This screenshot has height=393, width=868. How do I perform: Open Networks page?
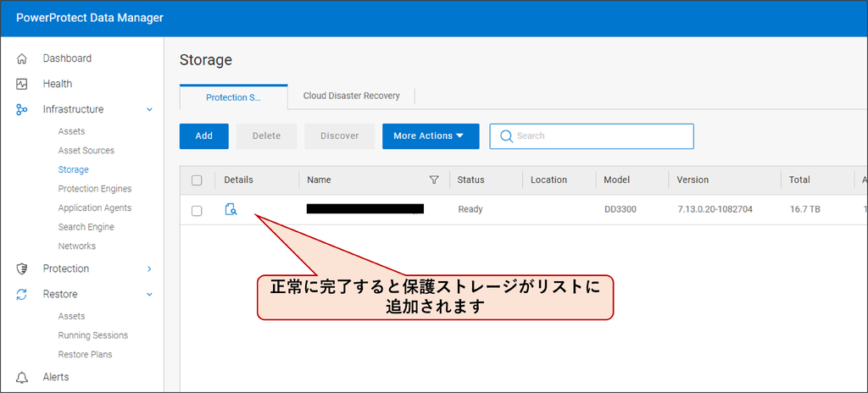77,246
